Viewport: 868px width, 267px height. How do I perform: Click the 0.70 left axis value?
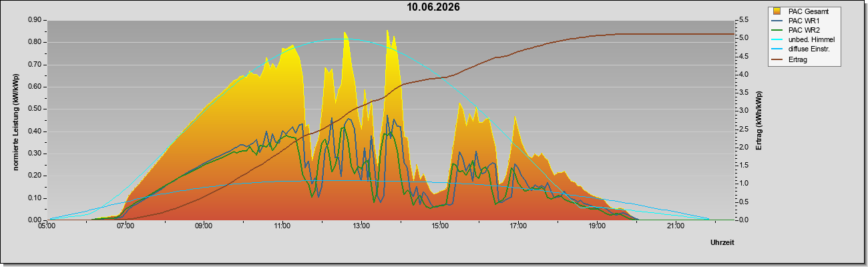[35, 65]
